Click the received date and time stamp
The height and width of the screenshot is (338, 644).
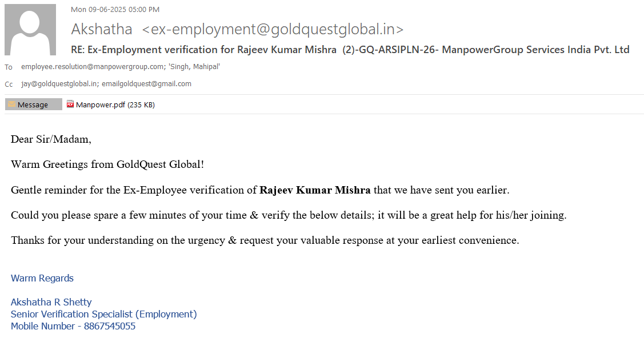pos(115,9)
